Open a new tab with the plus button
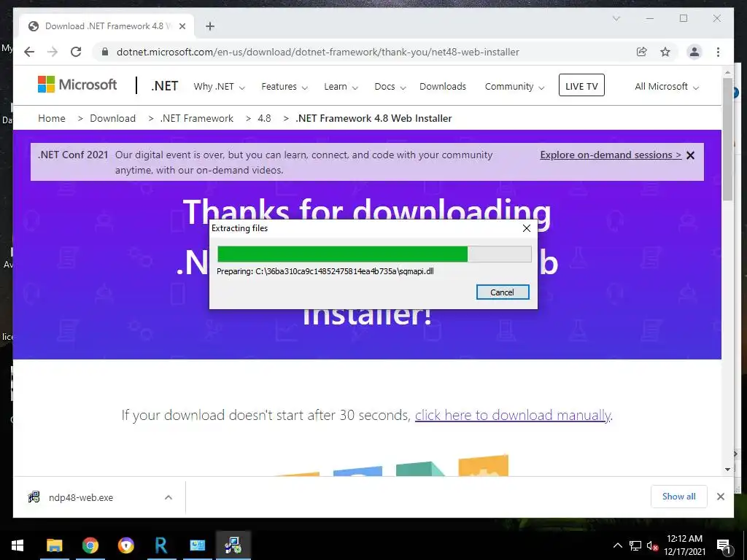 point(210,26)
